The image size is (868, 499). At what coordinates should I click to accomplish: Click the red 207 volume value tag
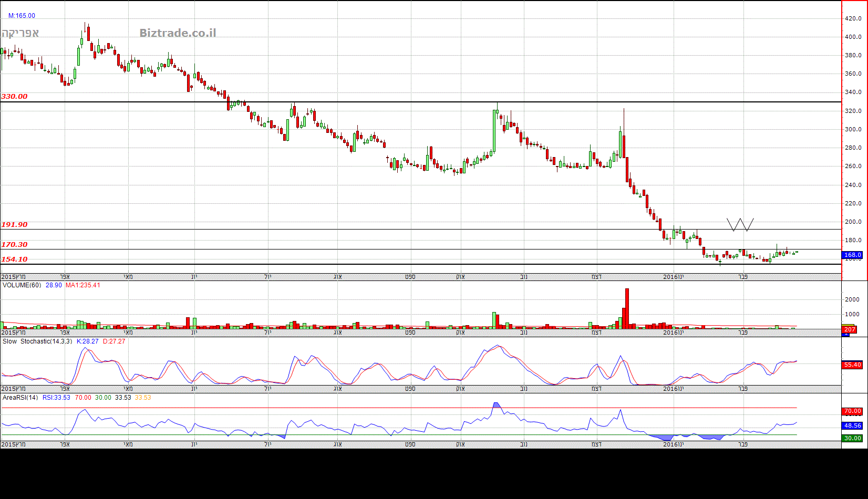point(849,330)
